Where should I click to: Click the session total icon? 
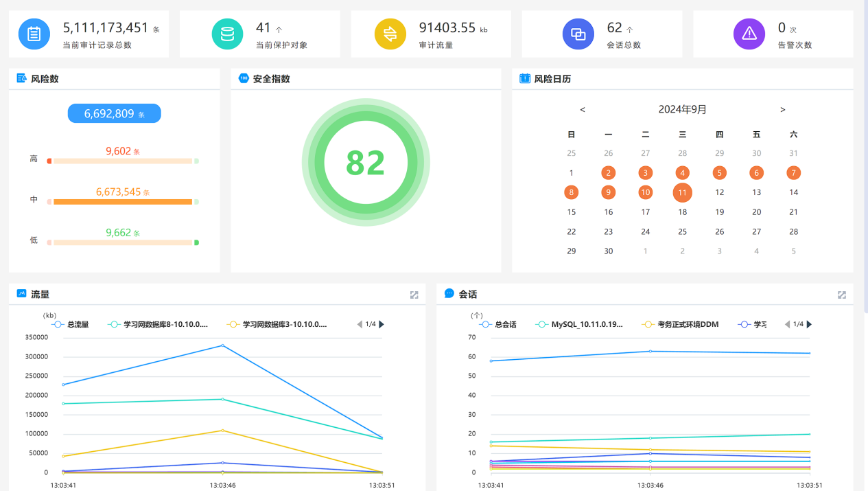[x=578, y=34]
